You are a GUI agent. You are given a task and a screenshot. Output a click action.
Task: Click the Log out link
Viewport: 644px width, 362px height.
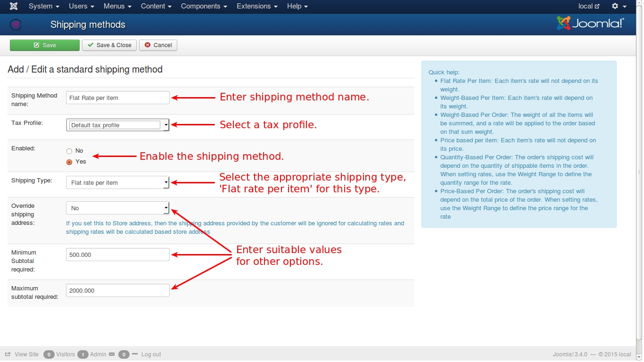tap(151, 354)
